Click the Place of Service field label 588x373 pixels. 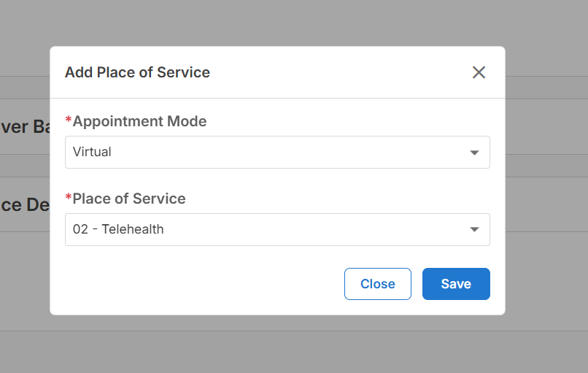129,199
